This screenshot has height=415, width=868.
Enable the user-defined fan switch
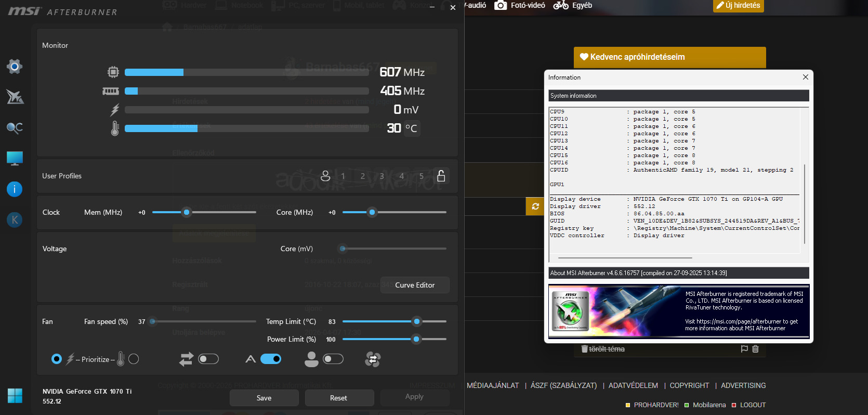coord(333,359)
